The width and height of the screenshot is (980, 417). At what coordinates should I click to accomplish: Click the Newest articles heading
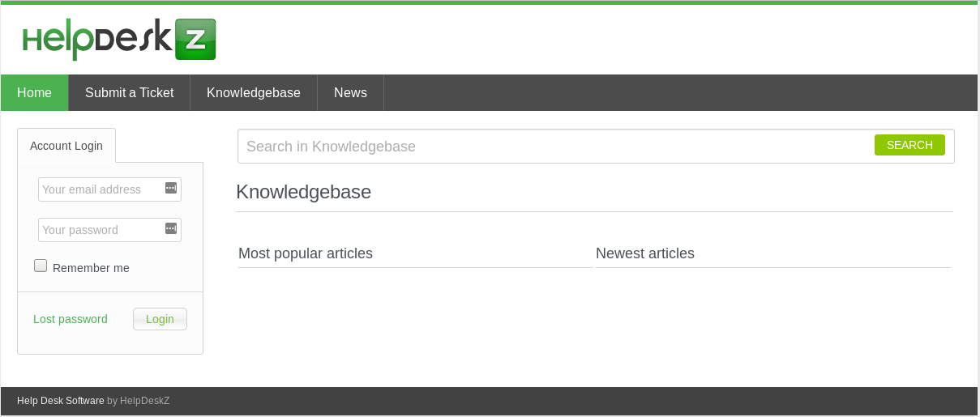tap(645, 253)
